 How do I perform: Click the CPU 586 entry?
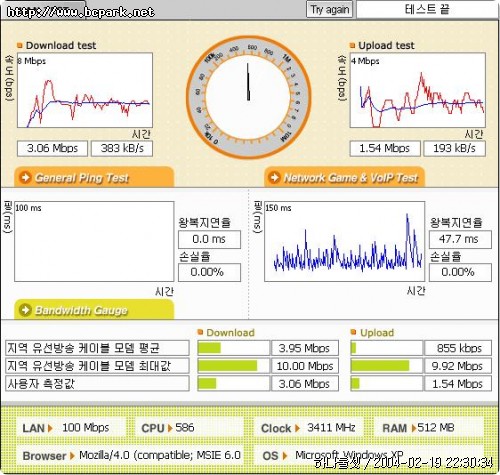[x=189, y=427]
